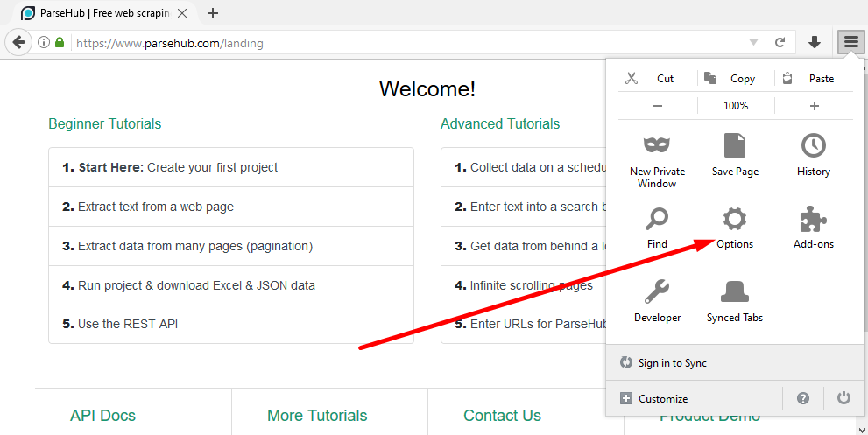Select the ParseHub browser tab
868x435 pixels.
[x=103, y=13]
